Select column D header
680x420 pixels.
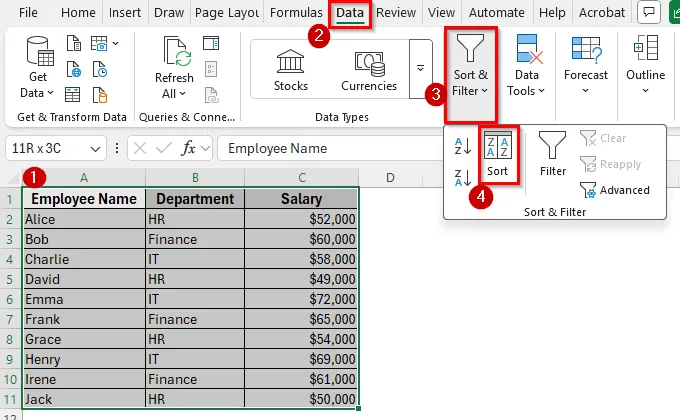[x=390, y=178]
